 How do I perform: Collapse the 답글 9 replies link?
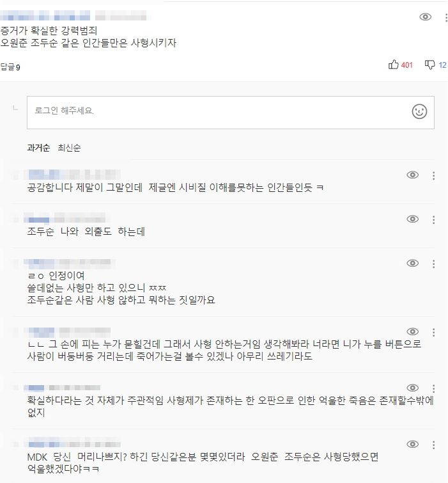click(10, 67)
